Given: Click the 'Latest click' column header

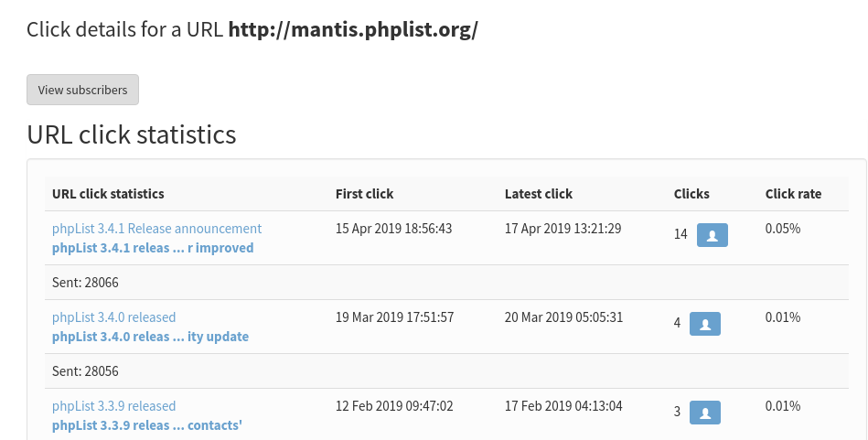Looking at the screenshot, I should tap(538, 194).
